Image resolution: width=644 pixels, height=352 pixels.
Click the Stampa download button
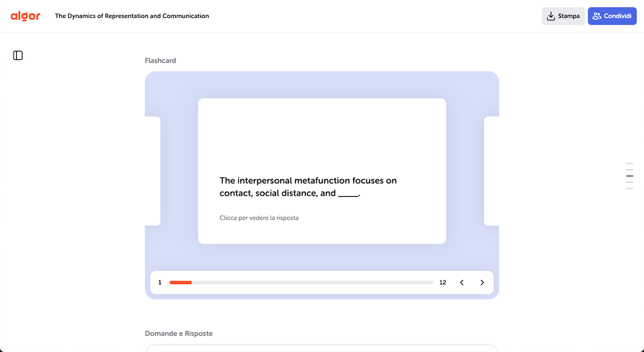click(563, 16)
